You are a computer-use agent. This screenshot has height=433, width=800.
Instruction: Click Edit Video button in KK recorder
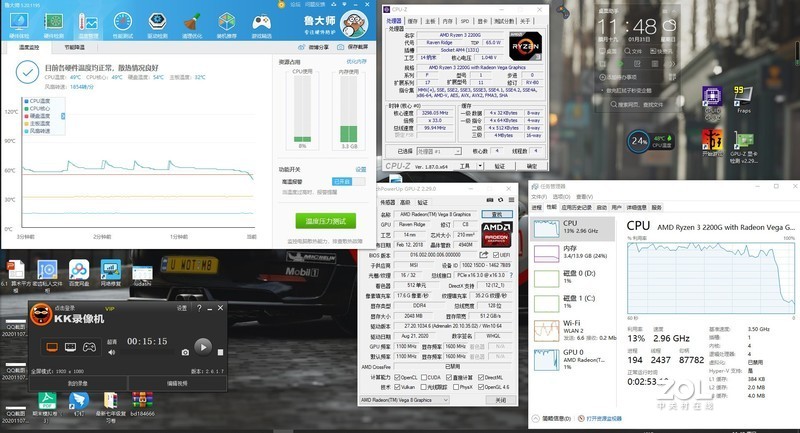(x=177, y=383)
